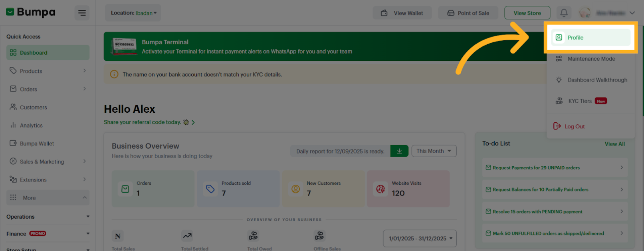This screenshot has width=644, height=251.
Task: Click the Orders bag icon in sidebar
Action: point(13,89)
